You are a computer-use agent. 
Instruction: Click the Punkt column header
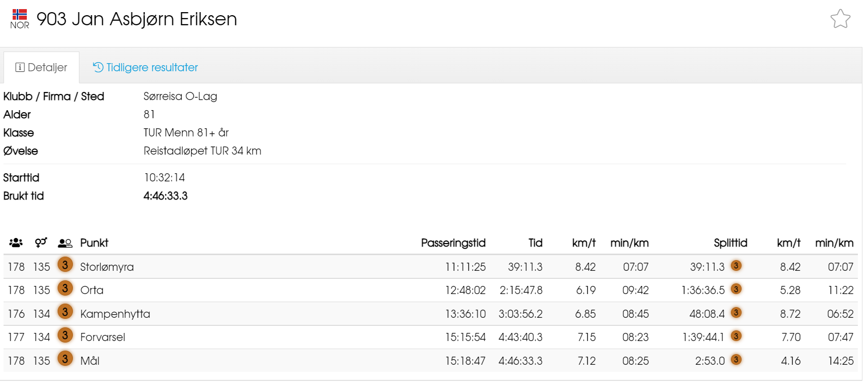[94, 243]
